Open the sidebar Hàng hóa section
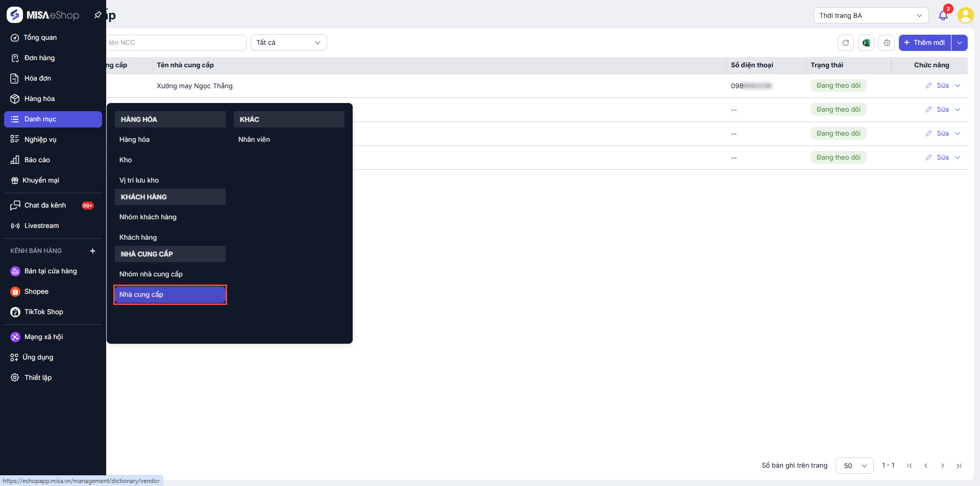980x486 pixels. coord(53,99)
